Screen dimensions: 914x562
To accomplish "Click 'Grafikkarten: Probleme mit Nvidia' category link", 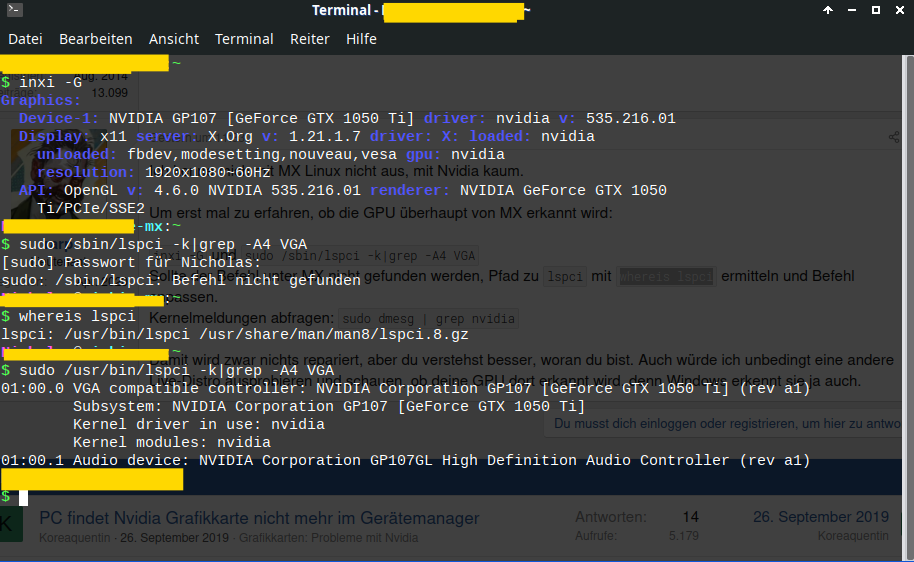I will pyautogui.click(x=329, y=538).
